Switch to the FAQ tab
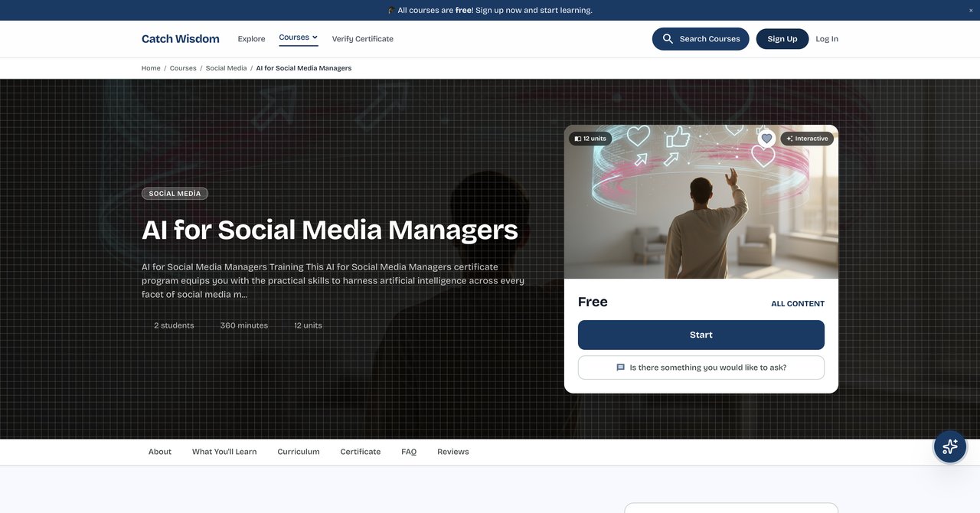The image size is (980, 513). pyautogui.click(x=409, y=452)
